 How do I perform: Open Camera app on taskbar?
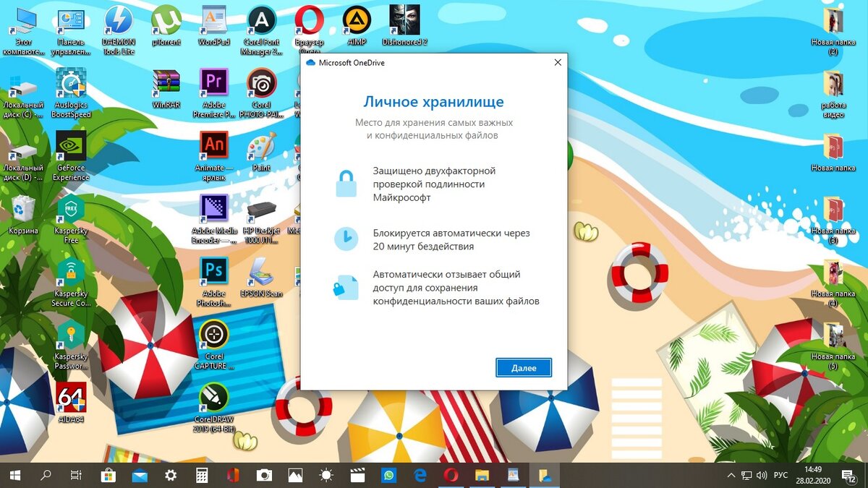[264, 475]
